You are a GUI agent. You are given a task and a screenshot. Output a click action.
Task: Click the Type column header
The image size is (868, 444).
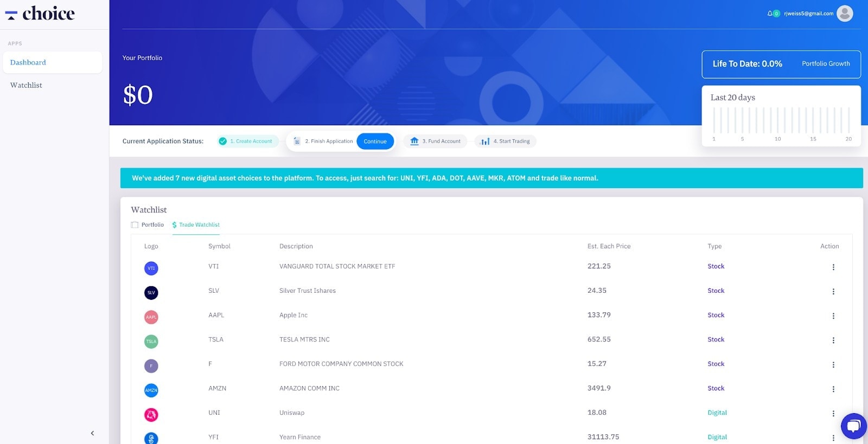coord(714,246)
